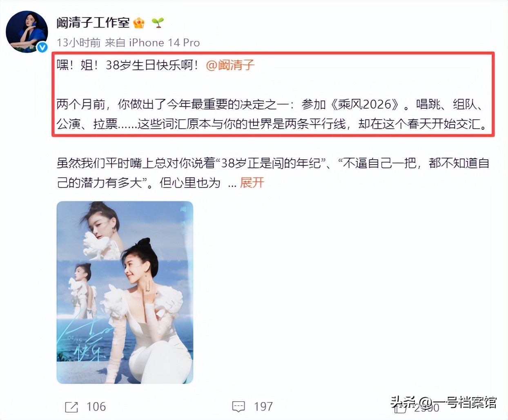The width and height of the screenshot is (508, 420).
Task: Click the 头条@一号档案馆 watermark text
Action: tap(443, 402)
